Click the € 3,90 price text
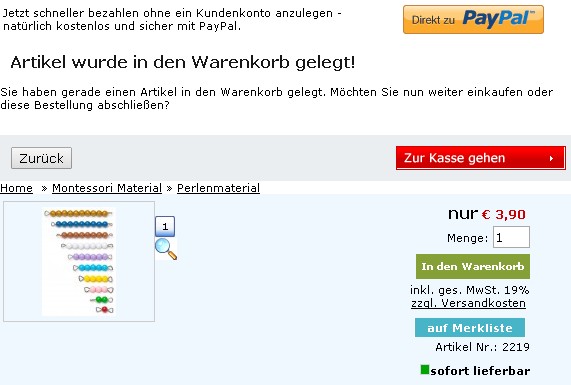The image size is (571, 385). click(x=503, y=215)
